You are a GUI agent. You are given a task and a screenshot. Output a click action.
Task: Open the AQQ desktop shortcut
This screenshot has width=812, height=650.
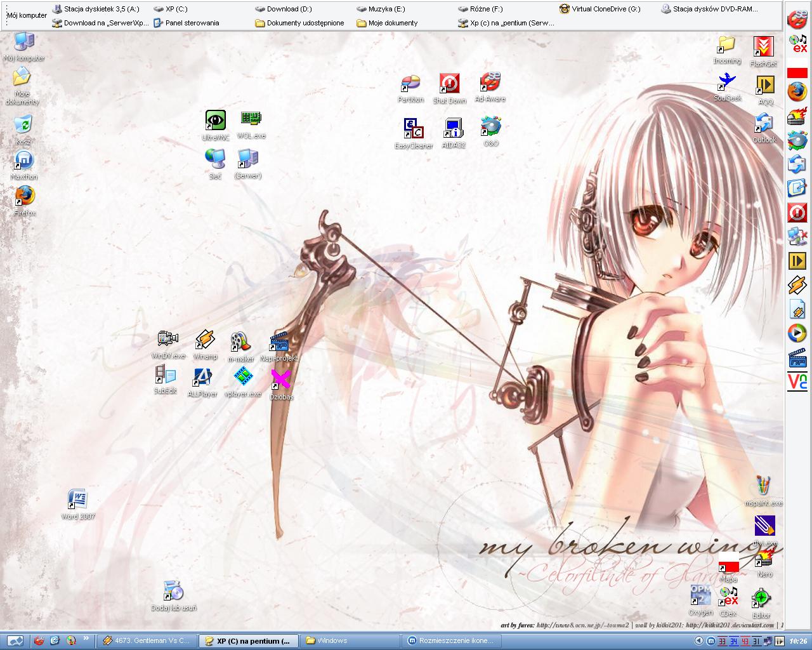766,90
